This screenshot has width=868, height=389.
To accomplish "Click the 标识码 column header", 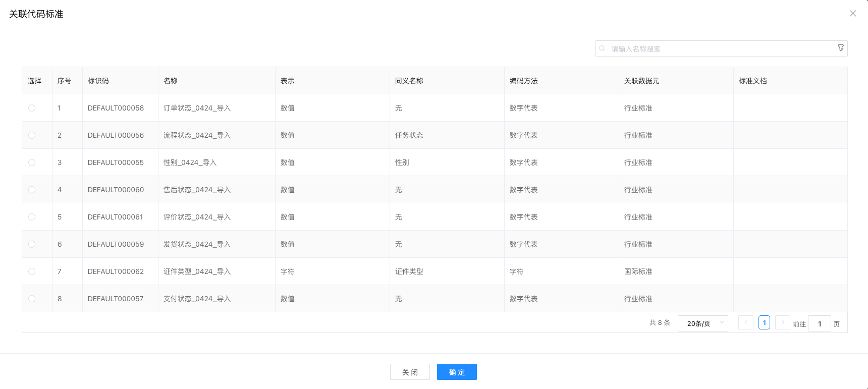I will coord(98,81).
